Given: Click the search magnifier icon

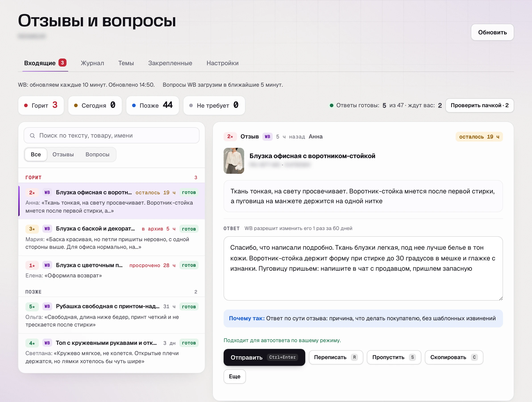Looking at the screenshot, I should coord(32,136).
